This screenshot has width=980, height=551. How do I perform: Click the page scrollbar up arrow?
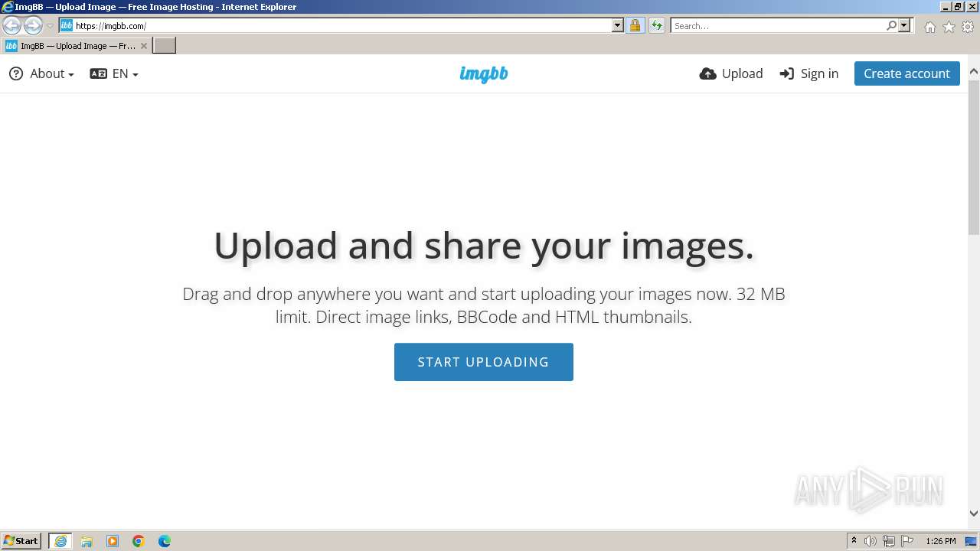click(974, 72)
